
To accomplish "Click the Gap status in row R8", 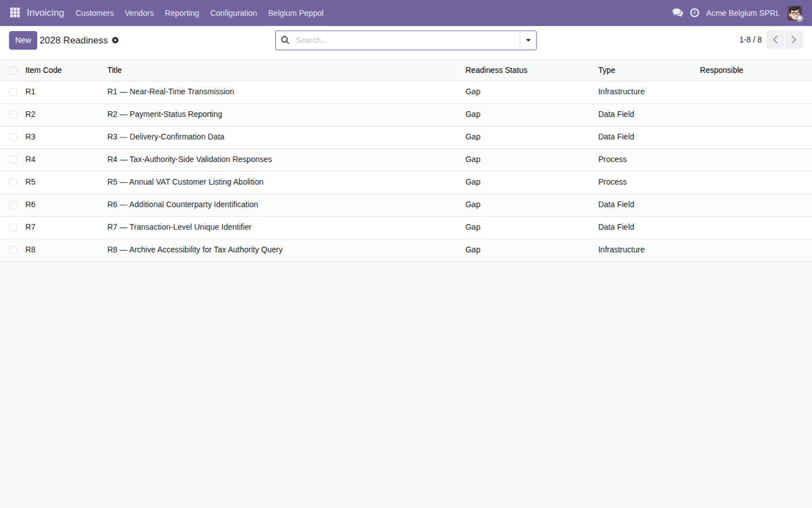I will [473, 250].
